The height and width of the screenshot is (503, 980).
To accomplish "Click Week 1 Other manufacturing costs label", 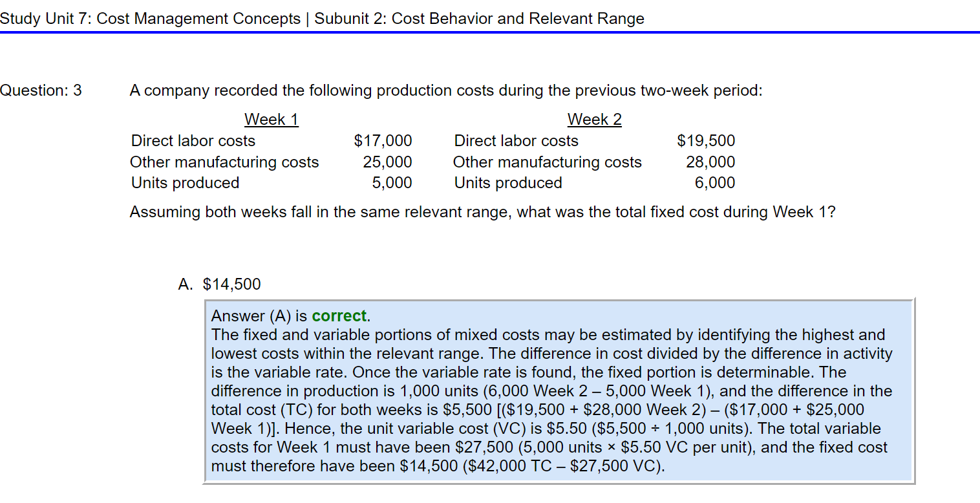I will (x=224, y=162).
